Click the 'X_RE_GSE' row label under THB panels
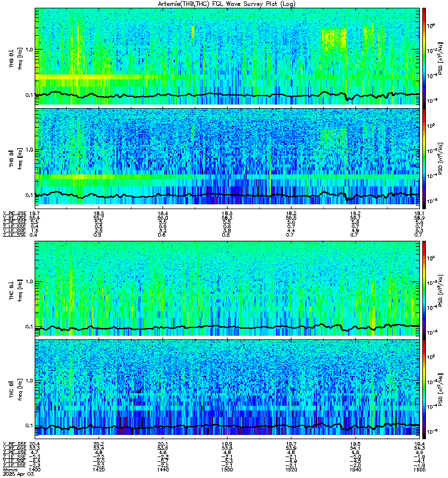The width and height of the screenshot is (448, 478). click(14, 213)
